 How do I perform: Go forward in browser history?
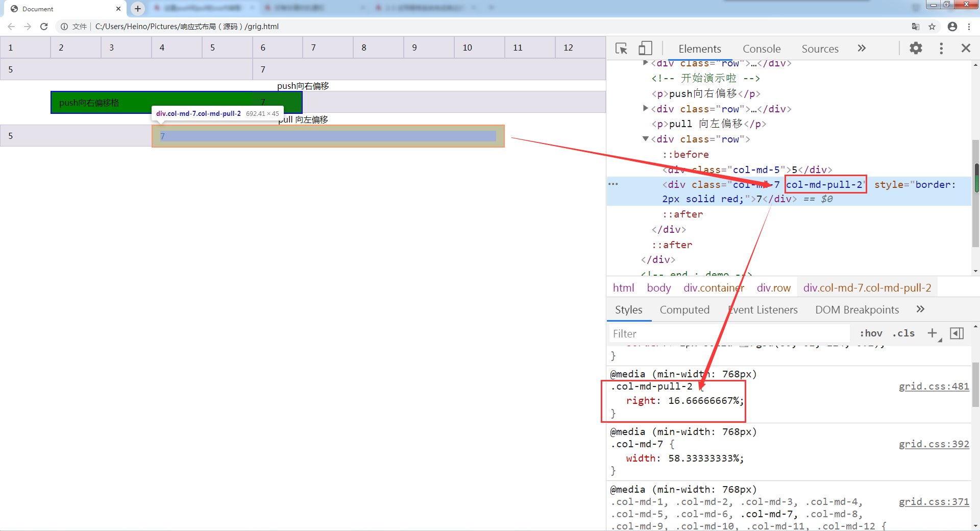tap(28, 27)
